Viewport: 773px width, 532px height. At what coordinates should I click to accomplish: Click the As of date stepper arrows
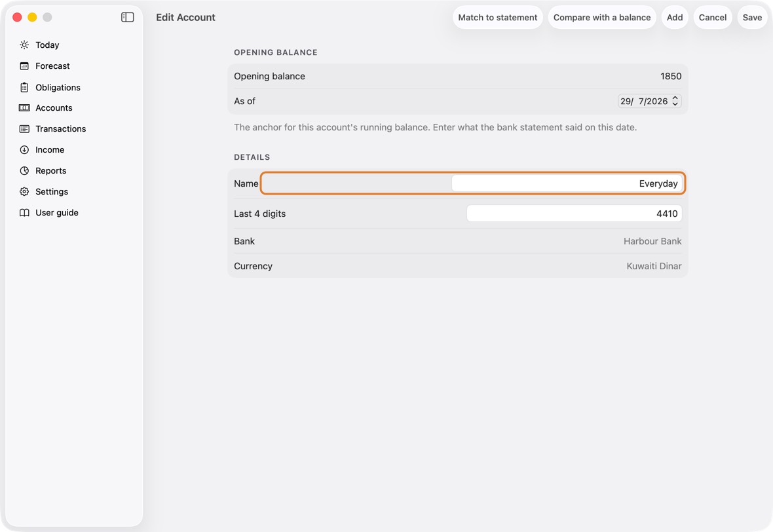pos(675,101)
